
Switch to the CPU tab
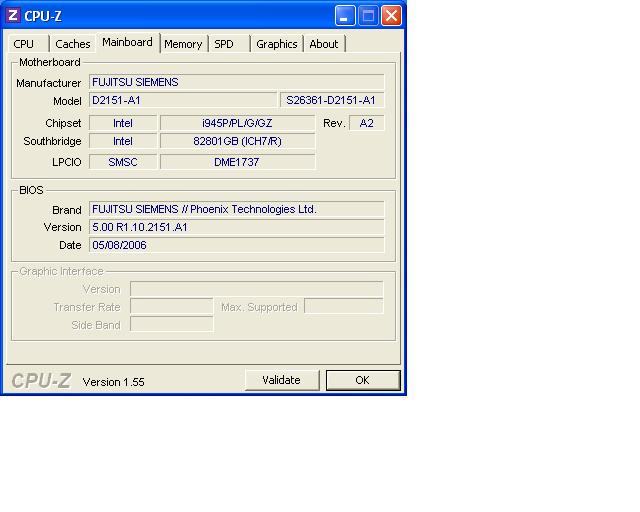coord(27,44)
